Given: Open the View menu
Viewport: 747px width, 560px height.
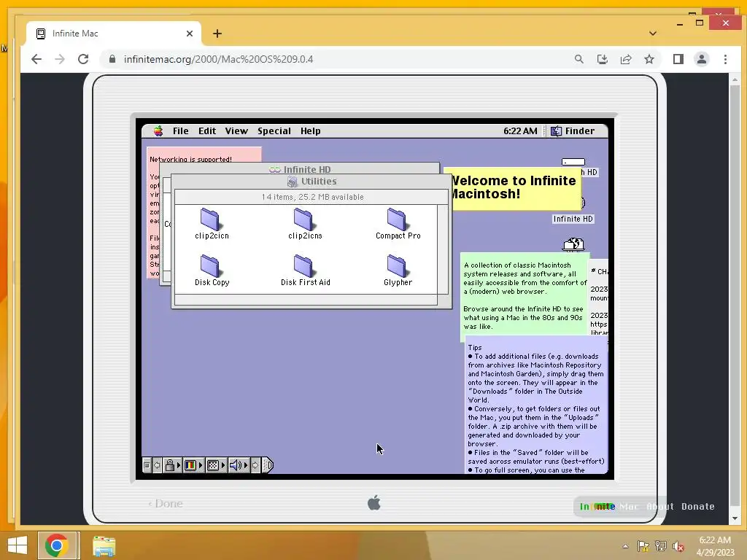Looking at the screenshot, I should click(236, 131).
